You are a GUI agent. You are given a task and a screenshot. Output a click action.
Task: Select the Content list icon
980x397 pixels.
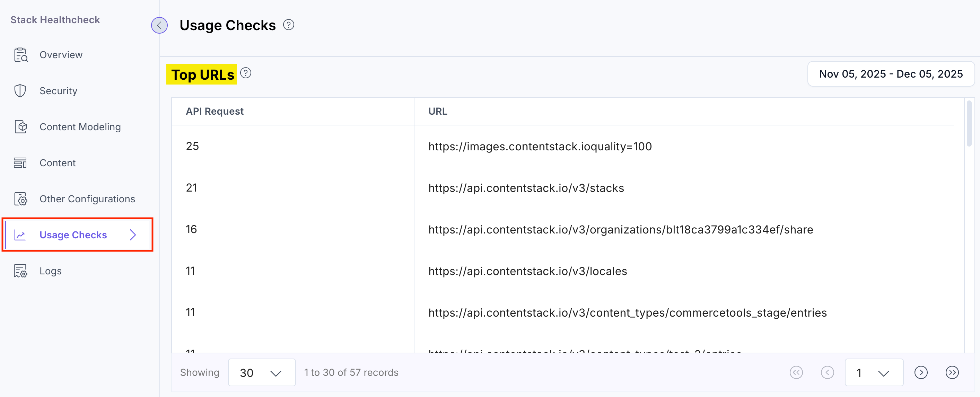tap(20, 162)
